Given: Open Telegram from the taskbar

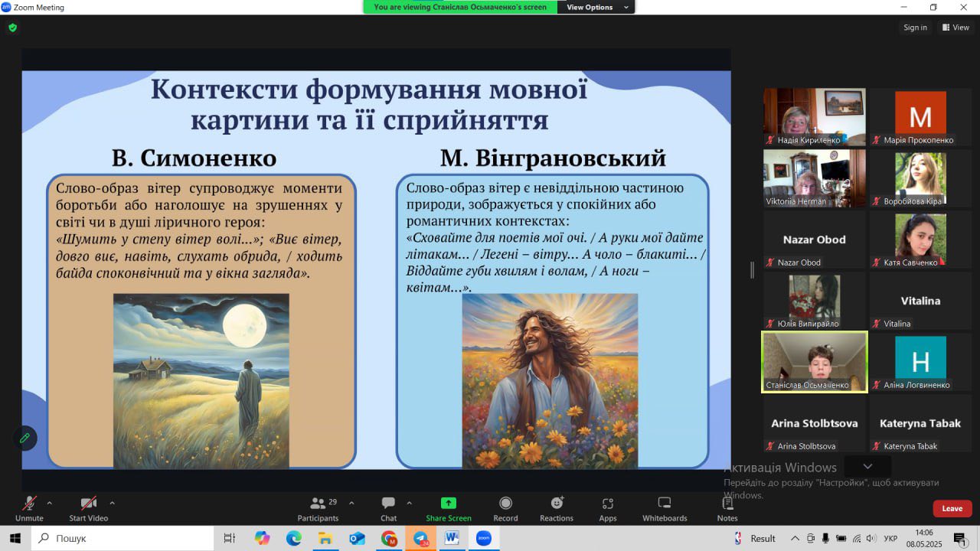Looking at the screenshot, I should pos(420,538).
